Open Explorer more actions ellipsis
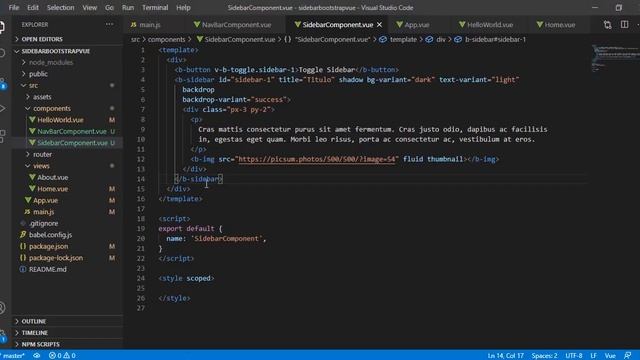Screen dimensions: 640x360 click(109, 24)
